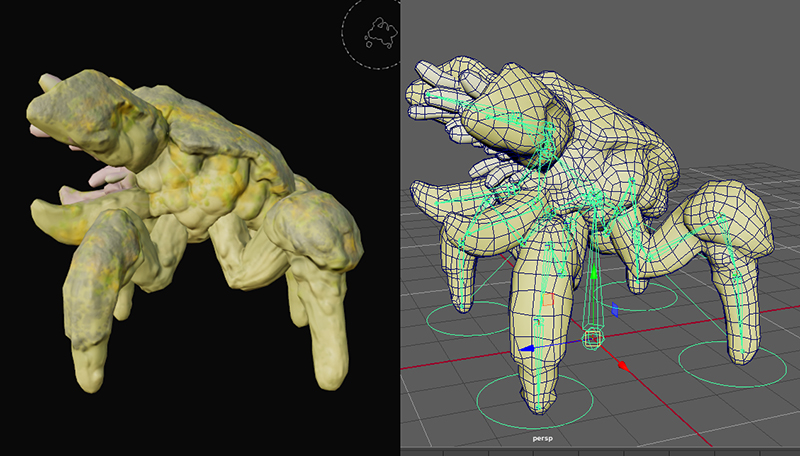Click the brush shape icon inside dashed circle
Screen dimensions: 800x456
[x=380, y=32]
